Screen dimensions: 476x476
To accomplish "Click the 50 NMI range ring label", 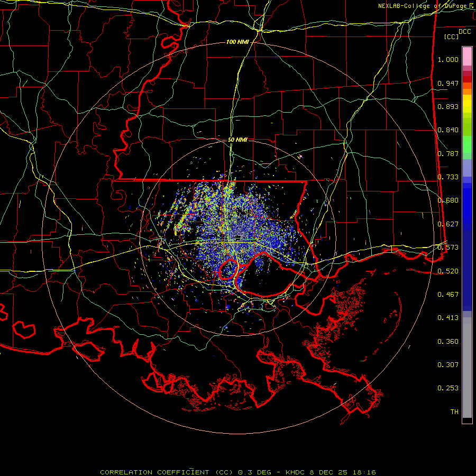I will coord(237,140).
